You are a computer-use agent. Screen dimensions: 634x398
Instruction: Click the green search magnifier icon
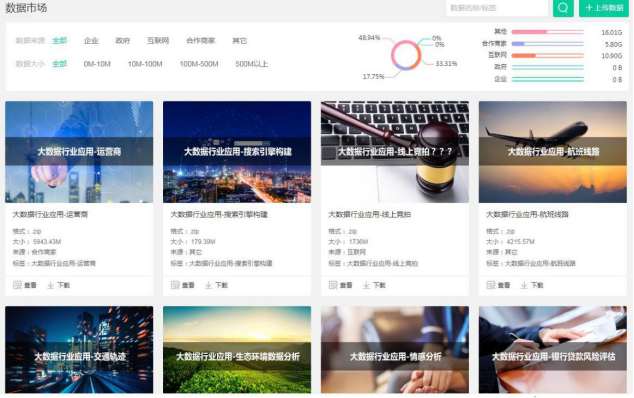tap(563, 8)
